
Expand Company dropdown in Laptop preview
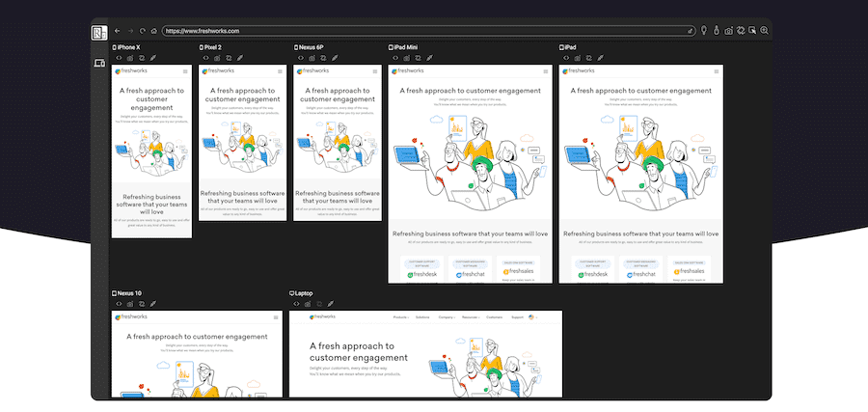[x=447, y=316]
